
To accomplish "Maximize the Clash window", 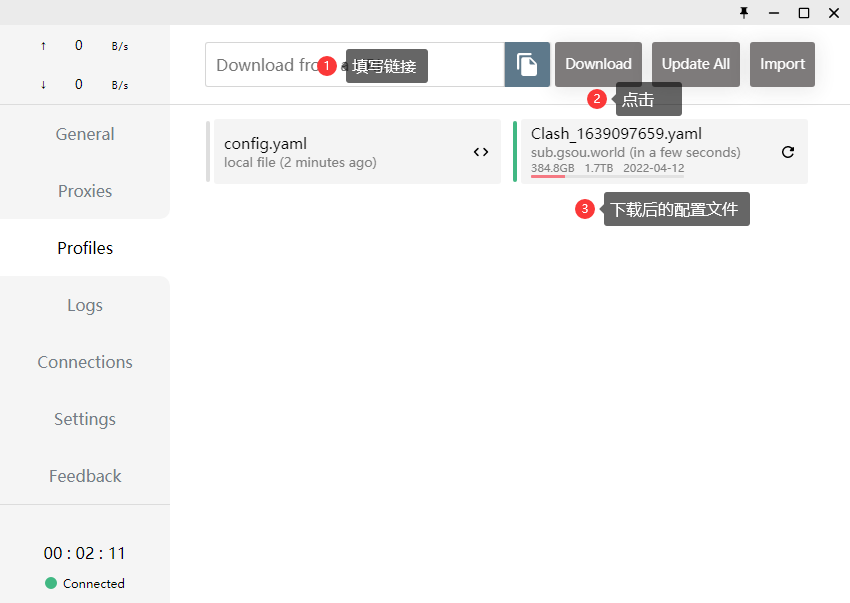I will coord(803,13).
